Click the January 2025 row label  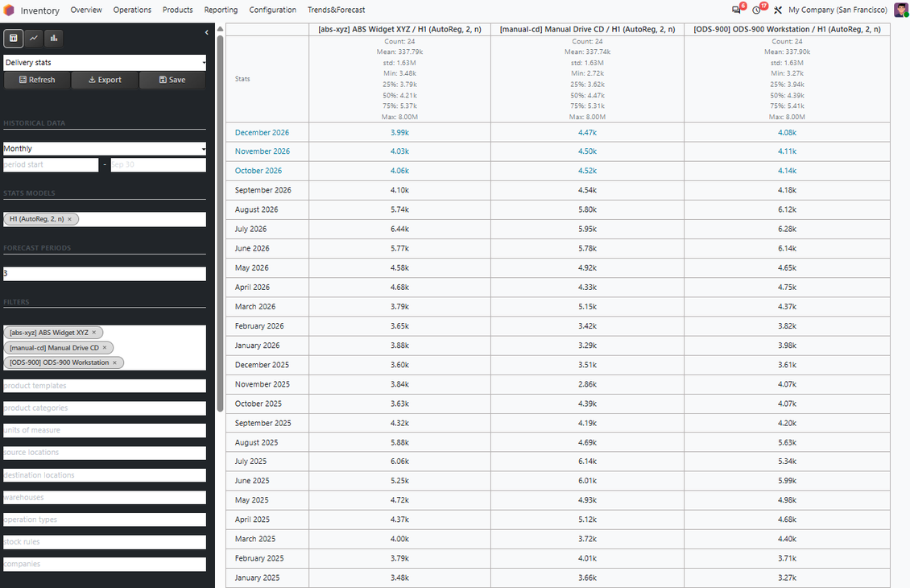click(257, 578)
